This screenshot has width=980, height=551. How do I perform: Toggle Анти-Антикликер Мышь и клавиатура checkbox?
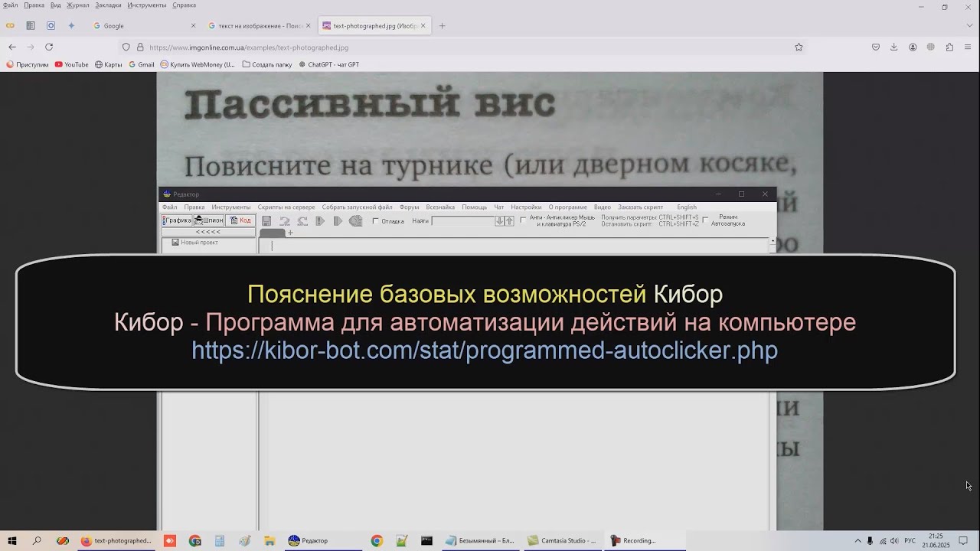(524, 220)
